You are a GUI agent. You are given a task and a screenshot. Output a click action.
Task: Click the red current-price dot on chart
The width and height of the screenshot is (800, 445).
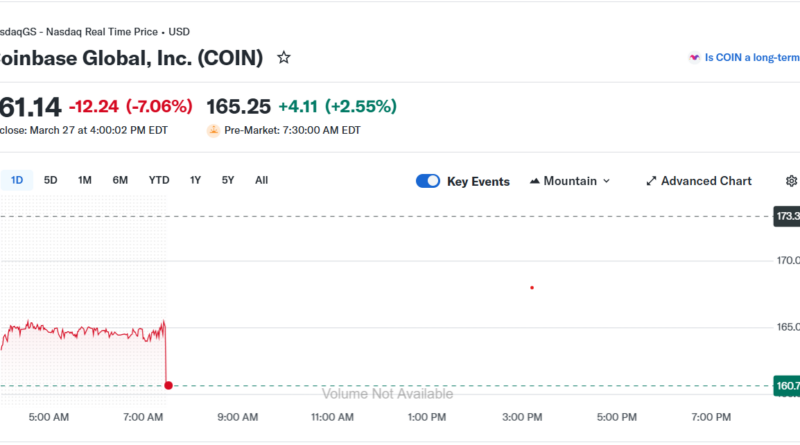[168, 385]
